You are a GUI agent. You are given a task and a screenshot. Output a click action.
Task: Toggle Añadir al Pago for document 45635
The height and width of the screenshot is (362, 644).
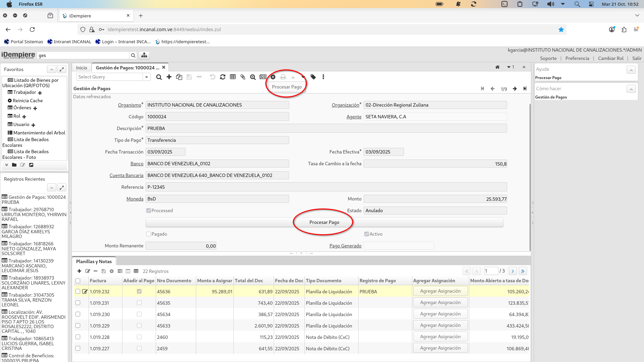[139, 303]
